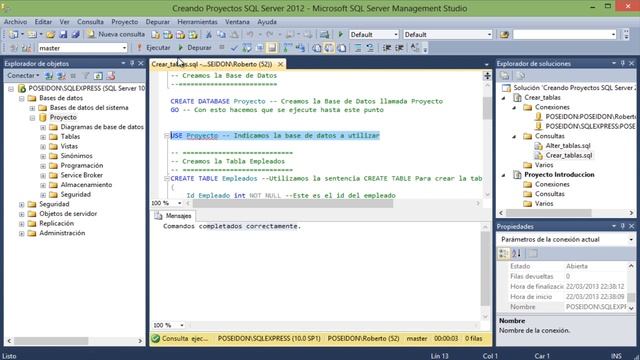Open the Parámetros de la conexión actual dropdown
Viewport: 640px width, 360px height.
(631, 240)
